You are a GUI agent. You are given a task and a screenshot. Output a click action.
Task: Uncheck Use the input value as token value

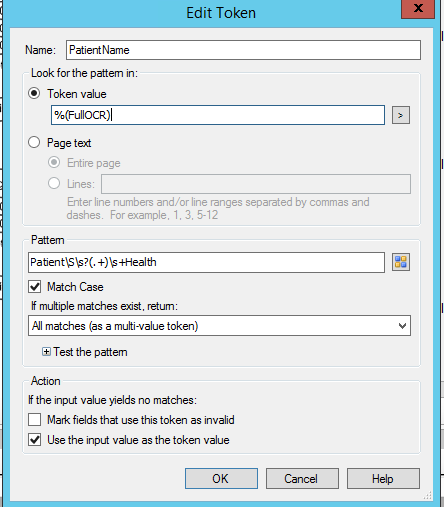pos(35,440)
